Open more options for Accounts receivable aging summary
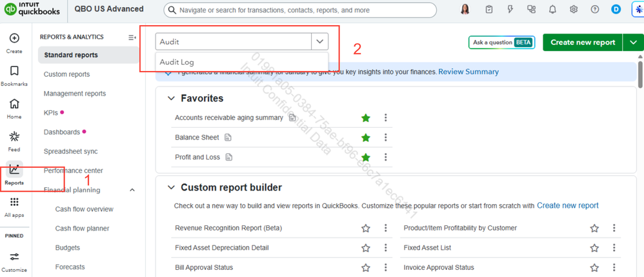This screenshot has height=277, width=644. pyautogui.click(x=385, y=118)
